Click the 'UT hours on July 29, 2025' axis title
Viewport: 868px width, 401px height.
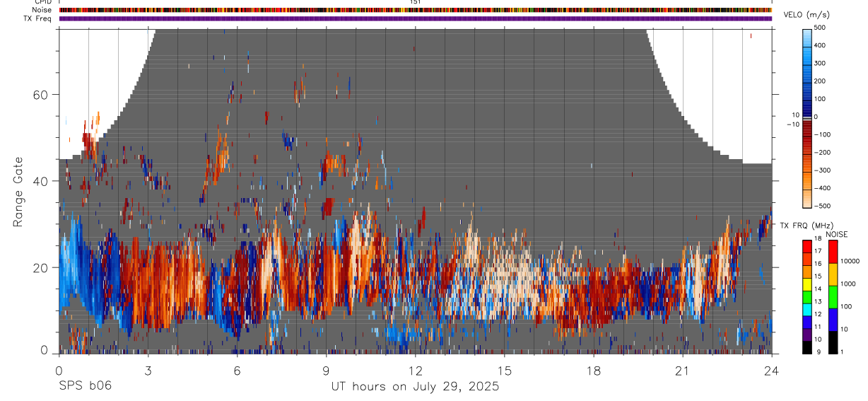click(x=415, y=387)
